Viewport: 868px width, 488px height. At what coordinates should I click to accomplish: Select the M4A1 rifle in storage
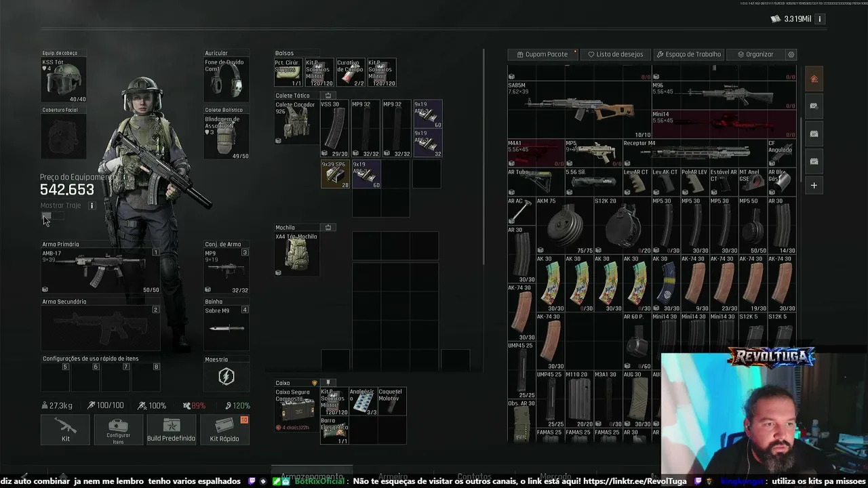(x=536, y=152)
